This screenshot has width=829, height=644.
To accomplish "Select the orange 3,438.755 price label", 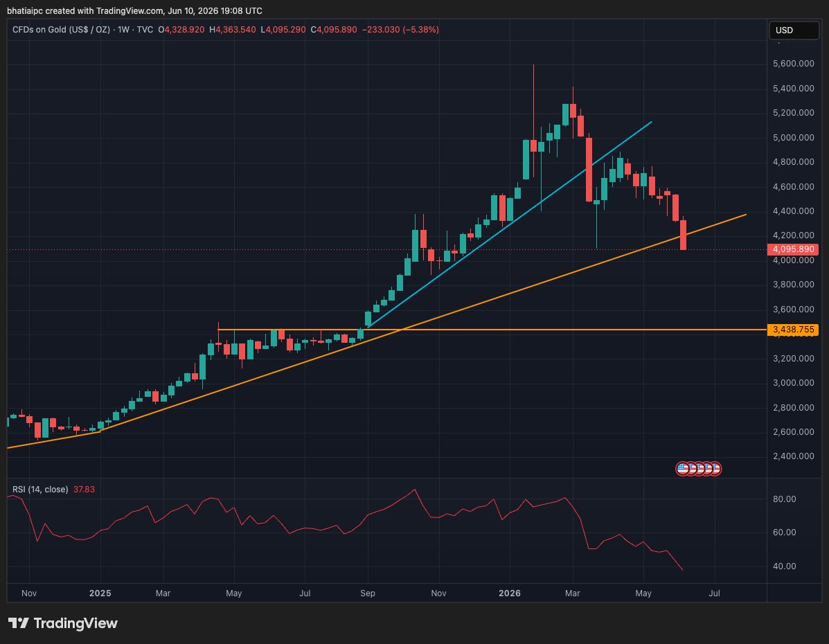I will (x=792, y=330).
